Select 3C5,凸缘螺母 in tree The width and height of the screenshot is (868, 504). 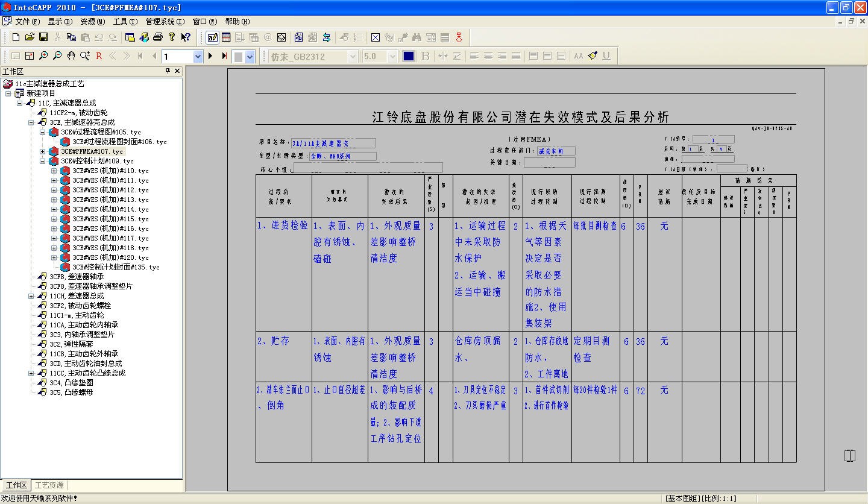coord(71,392)
